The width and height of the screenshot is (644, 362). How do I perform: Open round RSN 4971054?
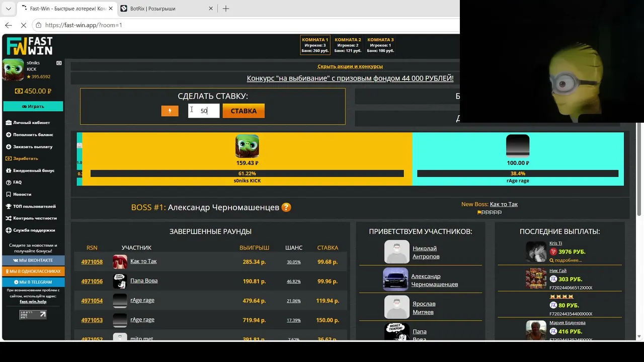(x=92, y=301)
